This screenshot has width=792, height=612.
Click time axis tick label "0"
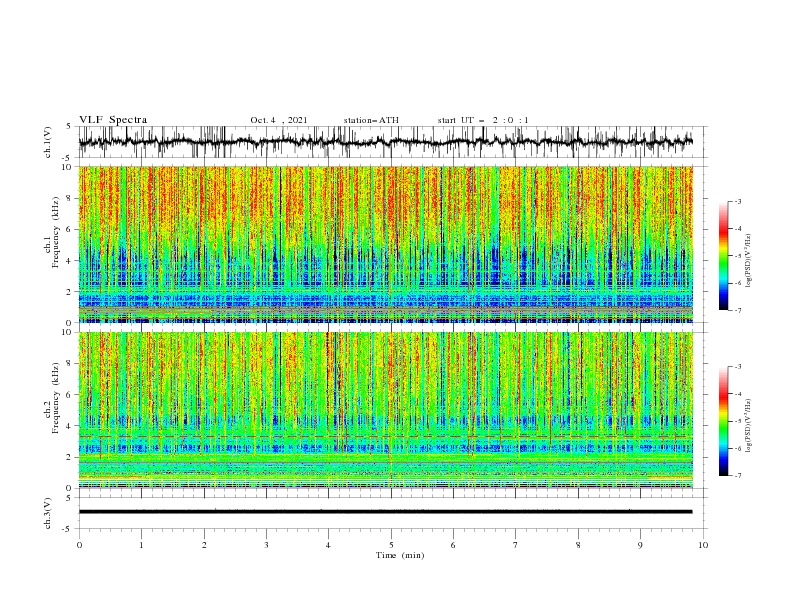coord(79,545)
